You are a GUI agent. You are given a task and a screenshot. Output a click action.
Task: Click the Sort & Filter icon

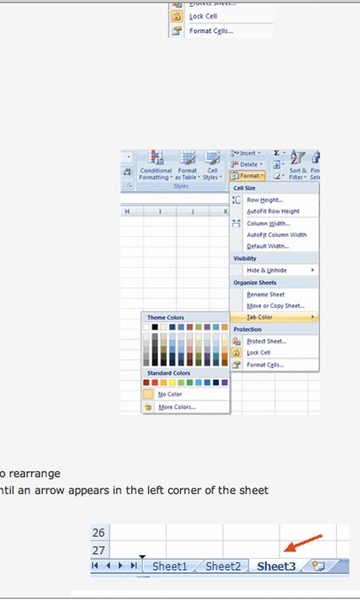[x=298, y=157]
